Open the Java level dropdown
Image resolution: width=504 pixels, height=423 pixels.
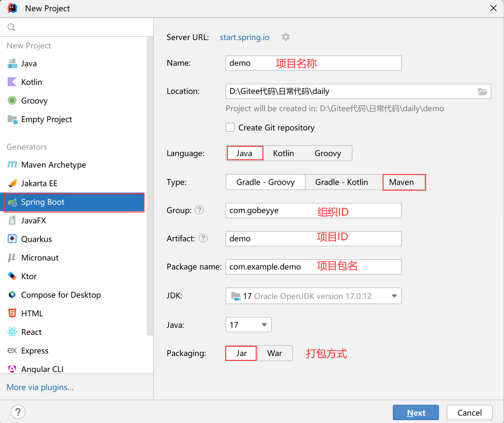pos(248,325)
